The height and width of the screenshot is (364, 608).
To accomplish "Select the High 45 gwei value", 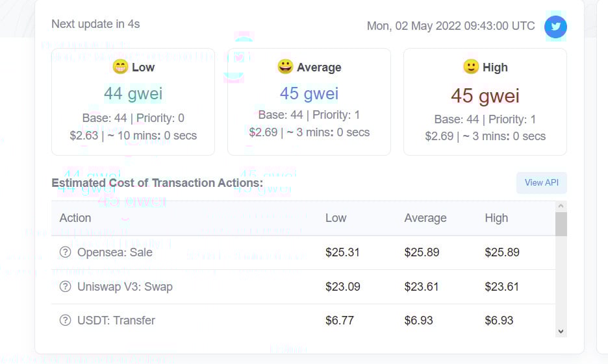I will 485,95.
